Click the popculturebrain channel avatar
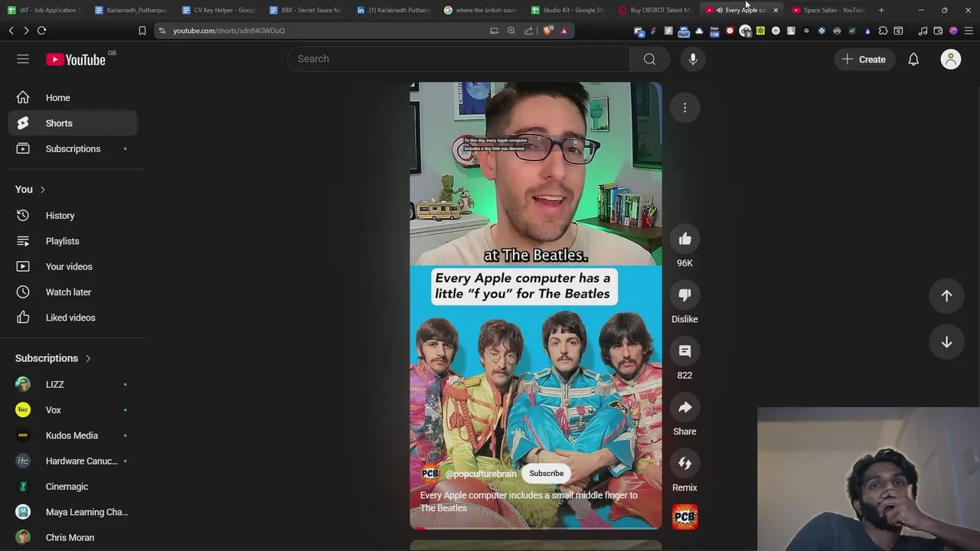Viewport: 980px width, 551px height. click(430, 474)
